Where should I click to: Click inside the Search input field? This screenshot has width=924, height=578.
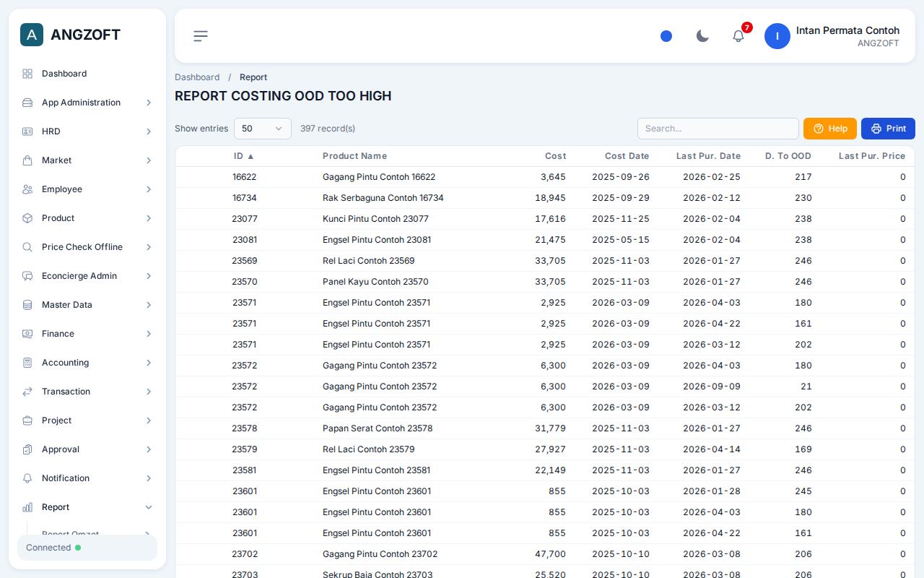pos(718,129)
